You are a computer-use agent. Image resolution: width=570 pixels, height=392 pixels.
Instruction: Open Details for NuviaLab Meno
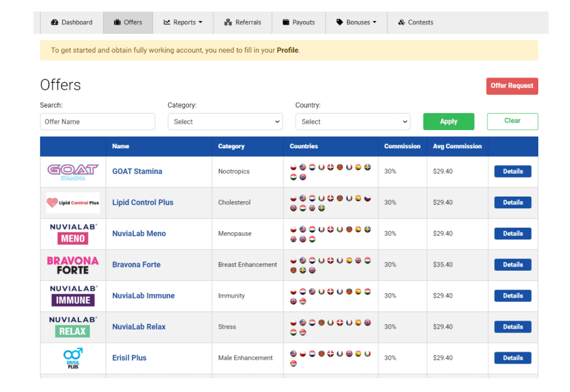point(513,233)
